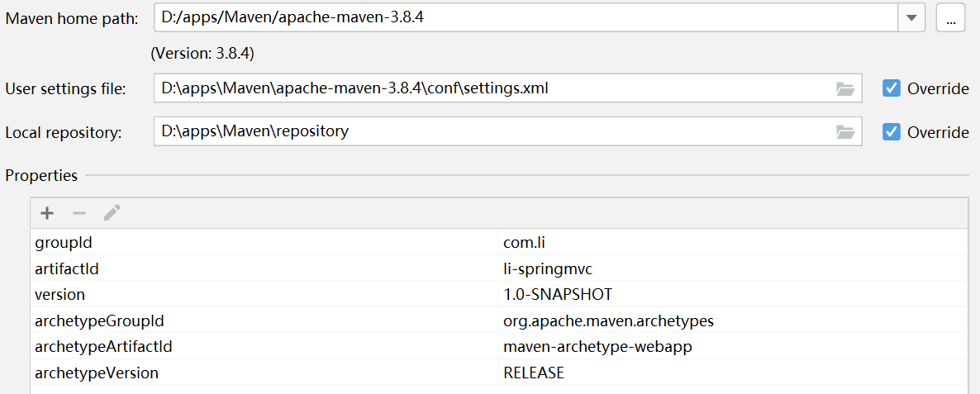Select the groupId property row
Image resolution: width=980 pixels, height=394 pixels.
(x=499, y=242)
